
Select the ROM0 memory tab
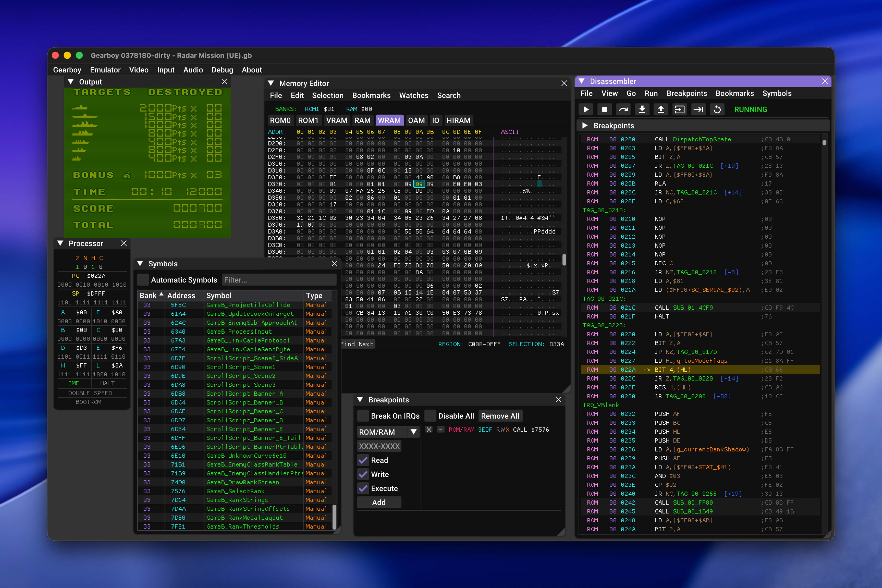point(280,120)
